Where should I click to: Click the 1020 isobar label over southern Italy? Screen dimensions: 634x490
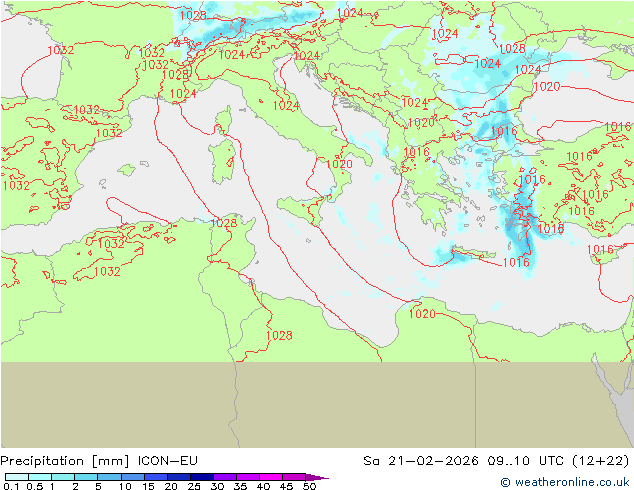click(x=340, y=164)
